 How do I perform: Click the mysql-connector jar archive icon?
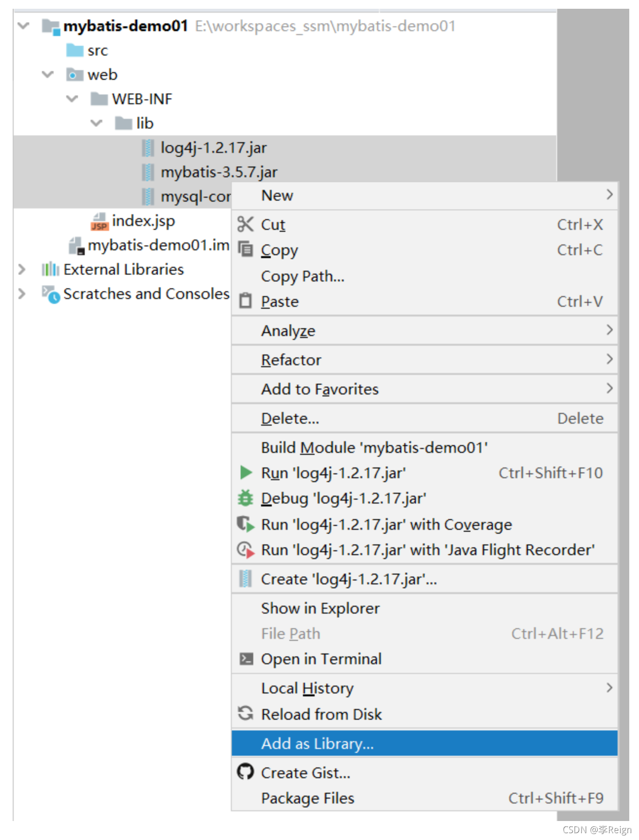click(148, 196)
